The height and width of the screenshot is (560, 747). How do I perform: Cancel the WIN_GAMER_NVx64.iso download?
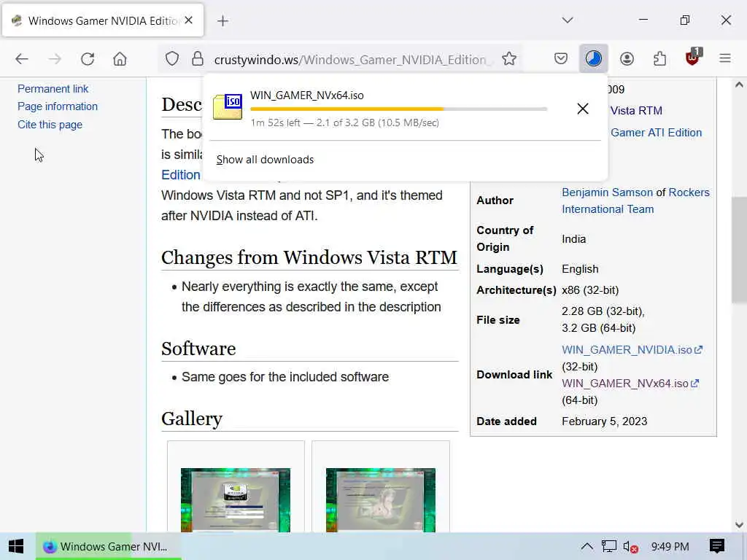click(x=583, y=109)
